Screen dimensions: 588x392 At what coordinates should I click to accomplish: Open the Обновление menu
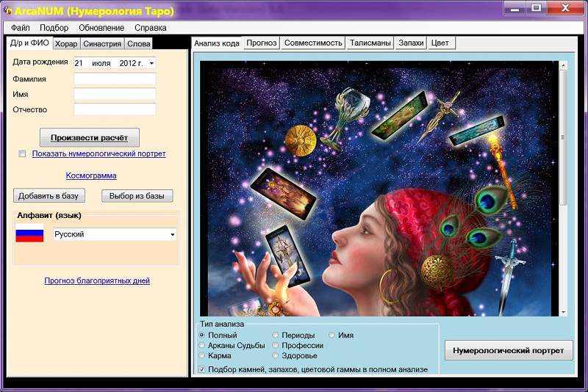[x=101, y=28]
